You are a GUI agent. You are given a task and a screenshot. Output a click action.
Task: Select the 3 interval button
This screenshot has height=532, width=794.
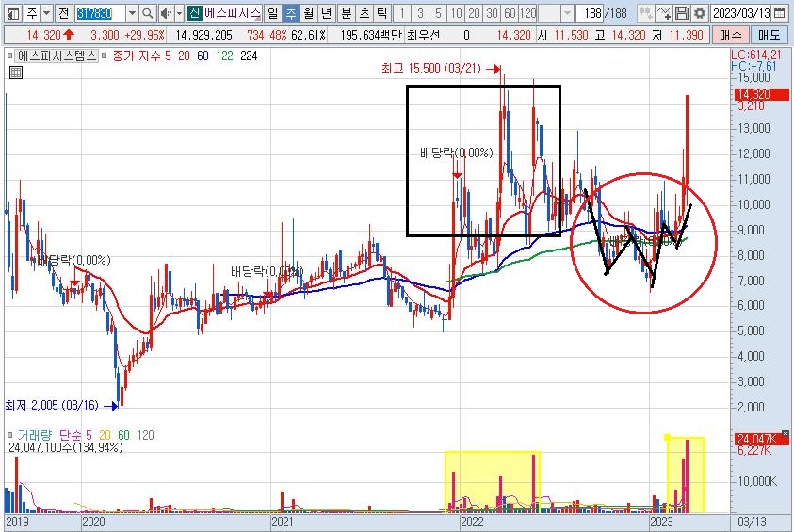[420, 13]
